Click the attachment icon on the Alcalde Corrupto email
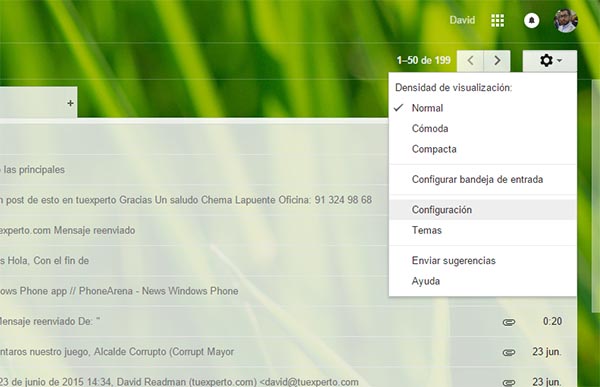This screenshot has height=387, width=600. pos(509,353)
